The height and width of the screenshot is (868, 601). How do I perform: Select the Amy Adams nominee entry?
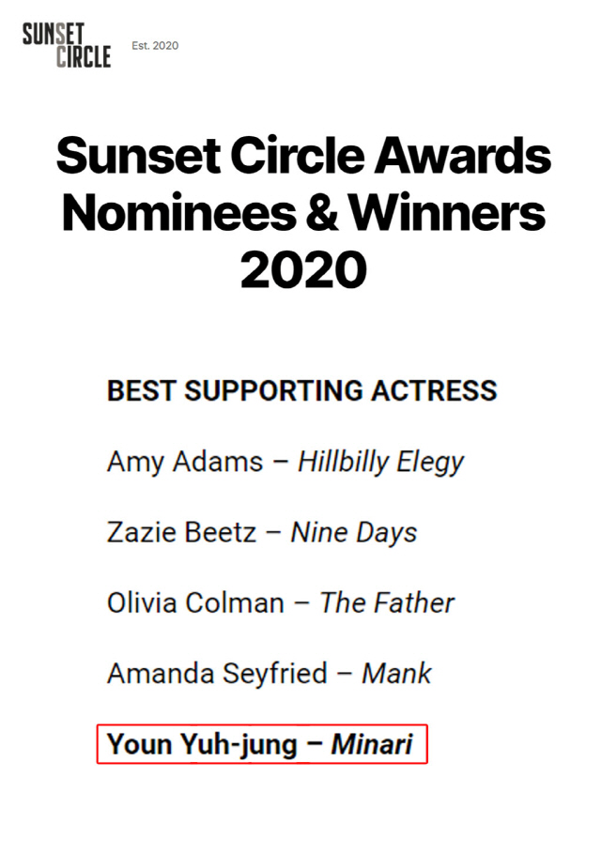click(x=285, y=462)
